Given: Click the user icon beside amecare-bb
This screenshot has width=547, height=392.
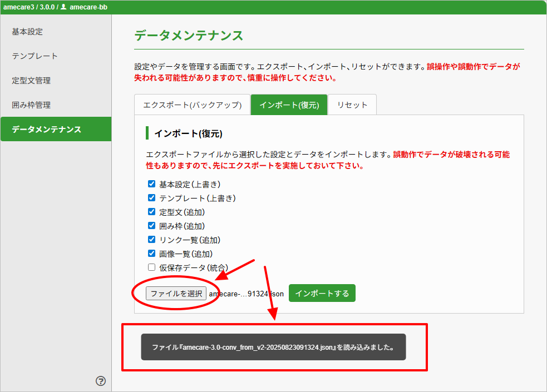Looking at the screenshot, I should tap(63, 7).
